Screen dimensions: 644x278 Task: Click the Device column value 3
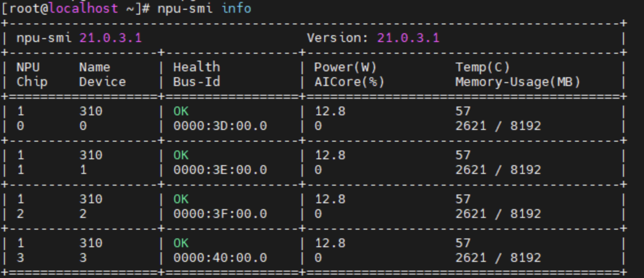click(x=83, y=258)
